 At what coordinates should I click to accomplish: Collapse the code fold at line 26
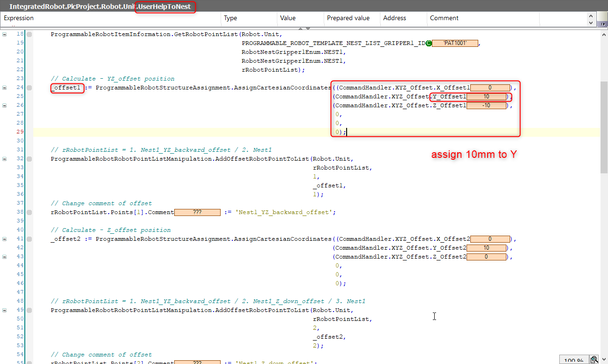[x=5, y=105]
